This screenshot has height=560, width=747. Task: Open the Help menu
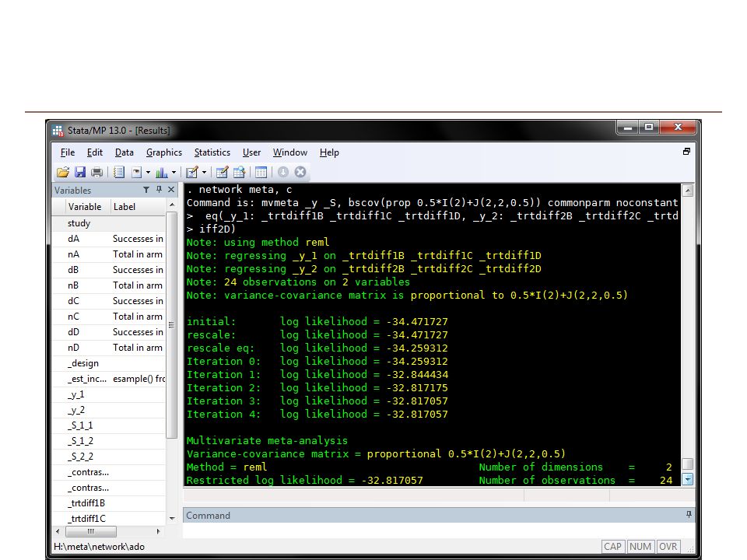329,152
